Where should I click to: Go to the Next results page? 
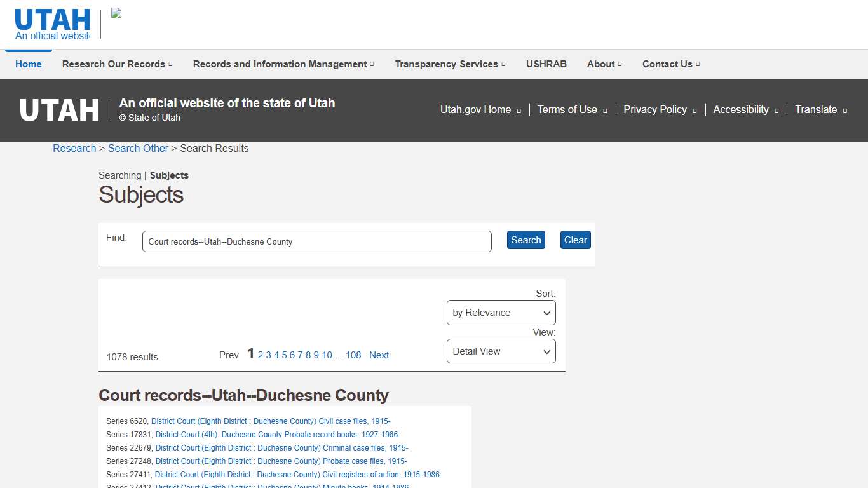tap(379, 355)
